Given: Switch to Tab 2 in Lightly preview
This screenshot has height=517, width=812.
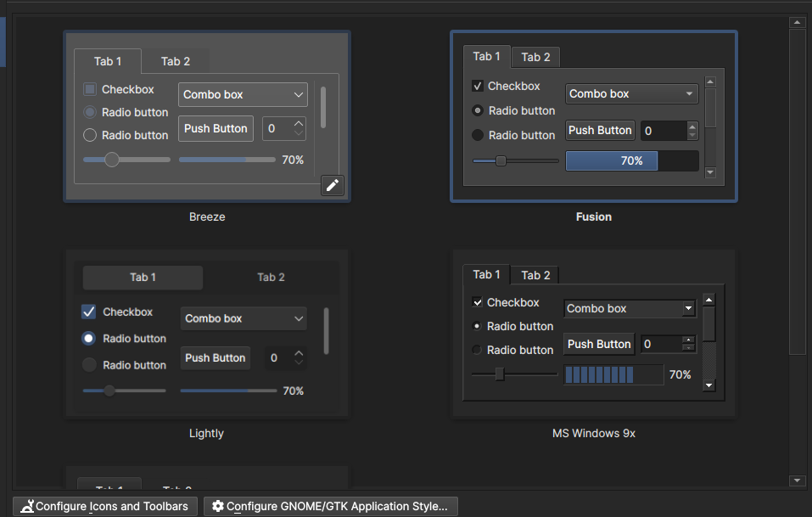Looking at the screenshot, I should [271, 277].
